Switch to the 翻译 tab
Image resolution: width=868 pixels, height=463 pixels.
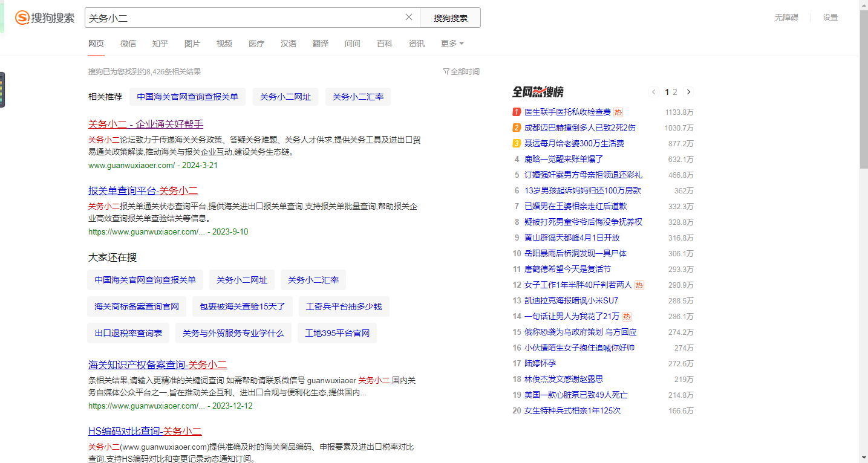(321, 44)
